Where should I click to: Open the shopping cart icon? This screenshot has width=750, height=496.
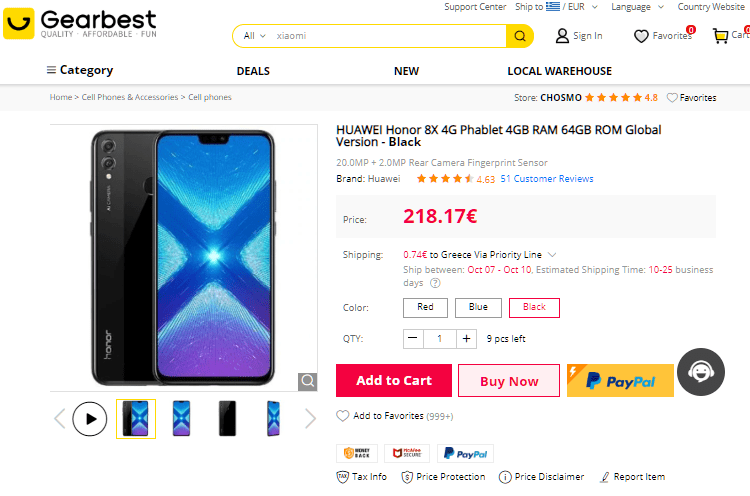click(720, 36)
